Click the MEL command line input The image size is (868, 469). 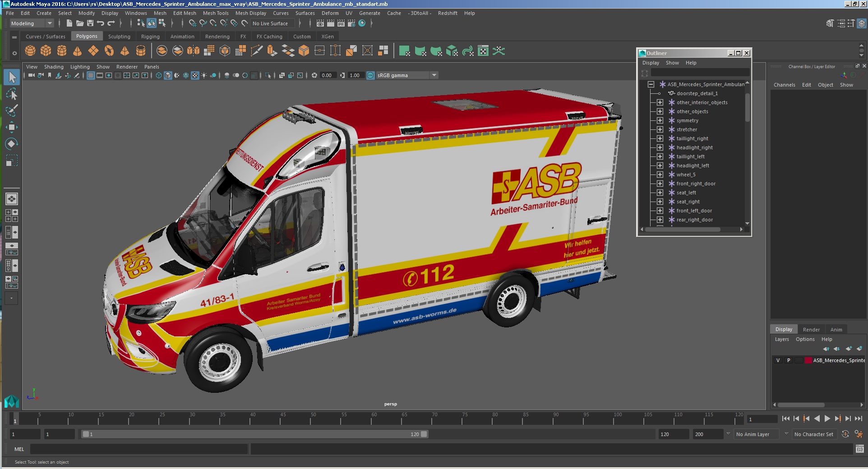(x=139, y=449)
